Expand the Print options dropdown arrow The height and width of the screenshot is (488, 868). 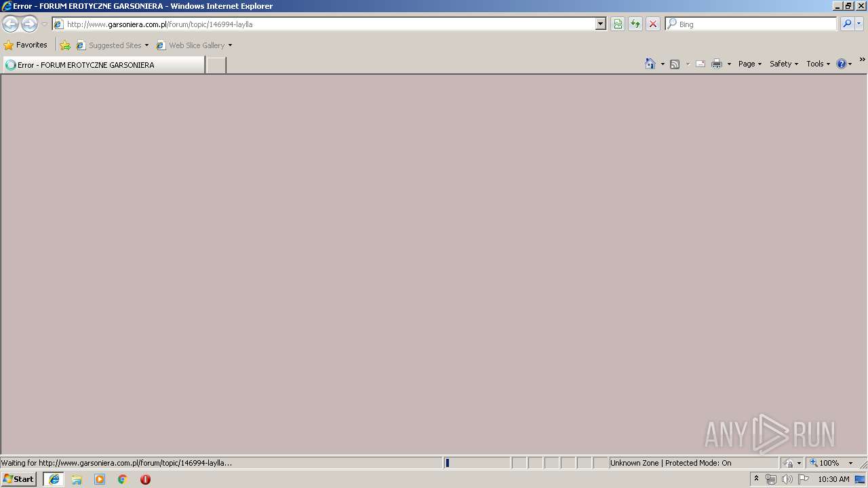tap(729, 64)
